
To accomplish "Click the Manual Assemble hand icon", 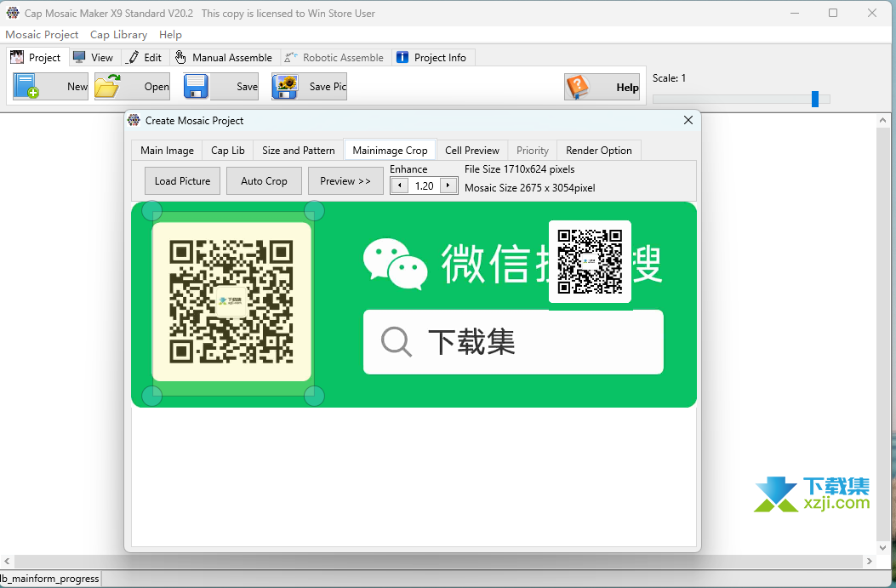I will 180,57.
